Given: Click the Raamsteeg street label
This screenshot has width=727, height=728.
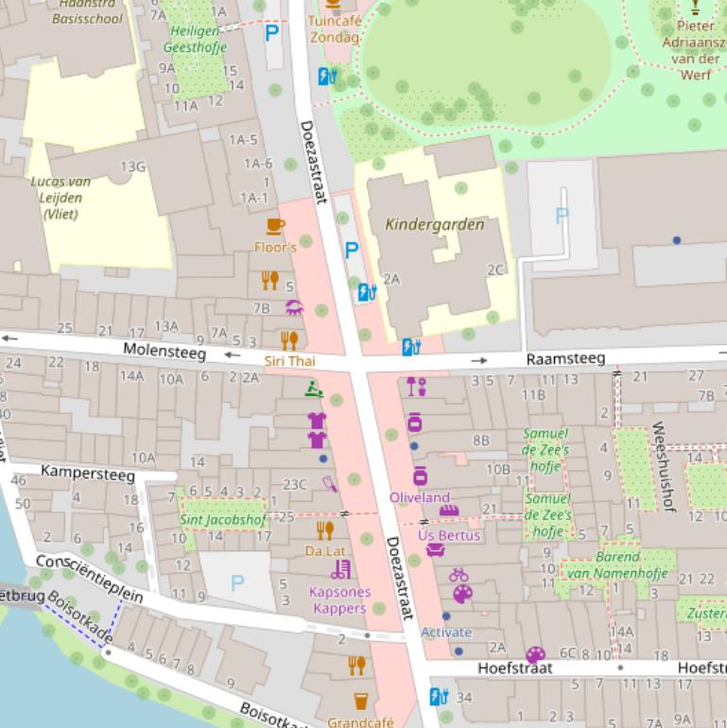Looking at the screenshot, I should (x=565, y=359).
